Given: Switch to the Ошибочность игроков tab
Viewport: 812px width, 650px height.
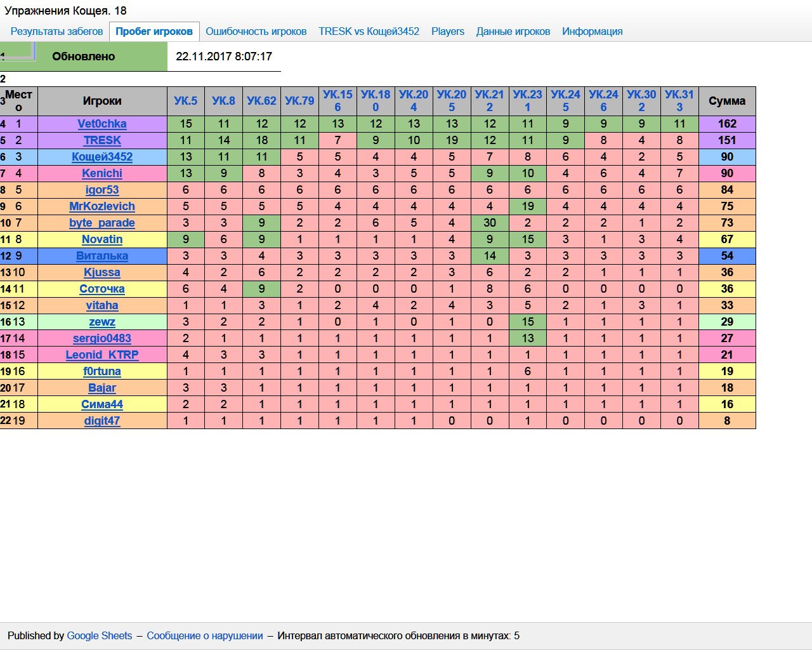Looking at the screenshot, I should [x=256, y=32].
